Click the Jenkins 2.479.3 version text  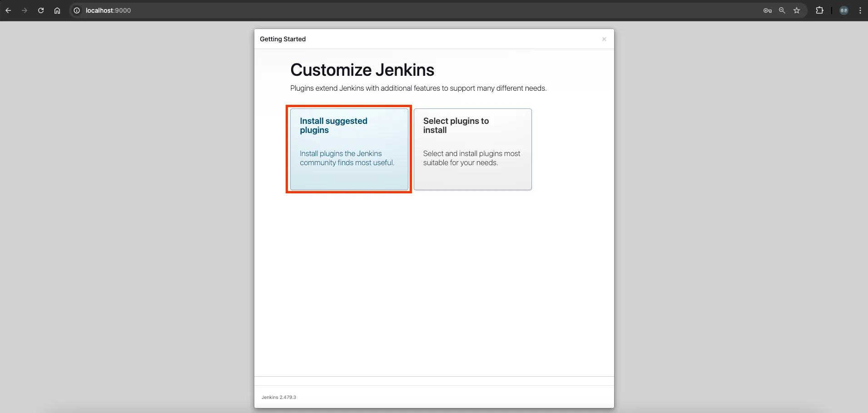point(279,397)
